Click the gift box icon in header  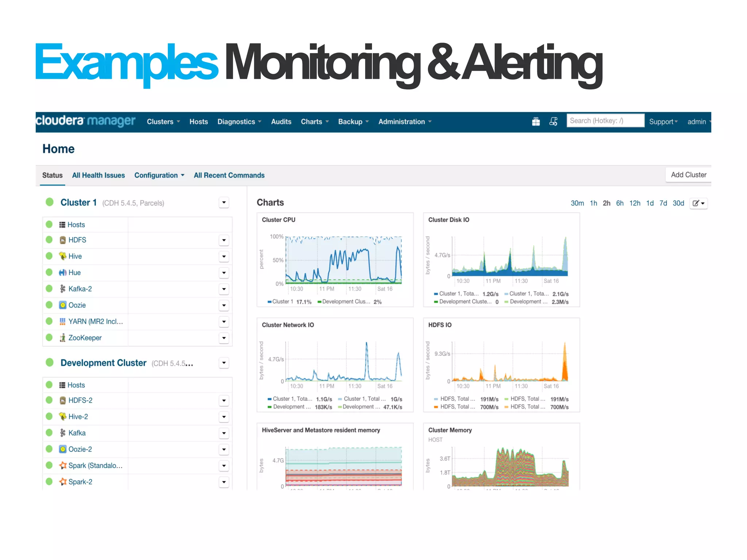535,121
